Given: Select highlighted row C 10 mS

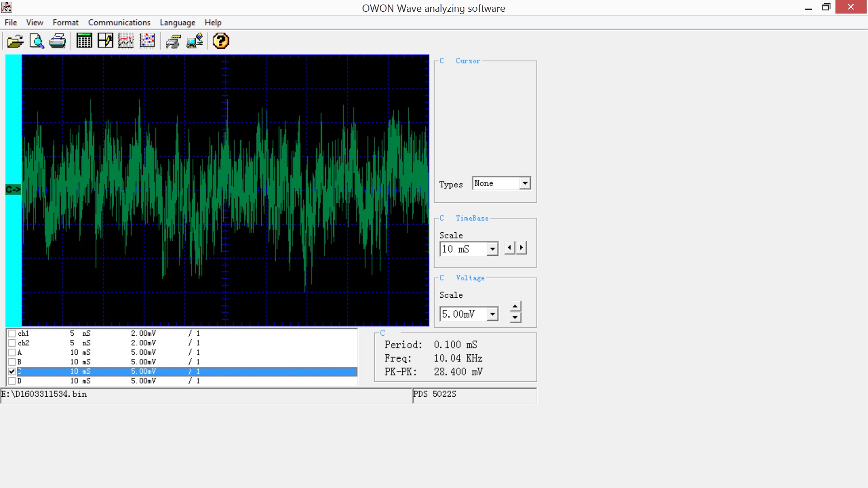Looking at the screenshot, I should 187,371.
